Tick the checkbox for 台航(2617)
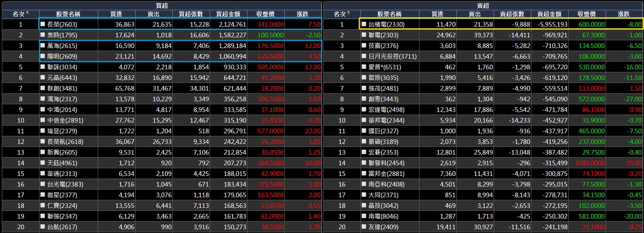Screen dimensions: 644x233 pyautogui.click(x=43, y=227)
